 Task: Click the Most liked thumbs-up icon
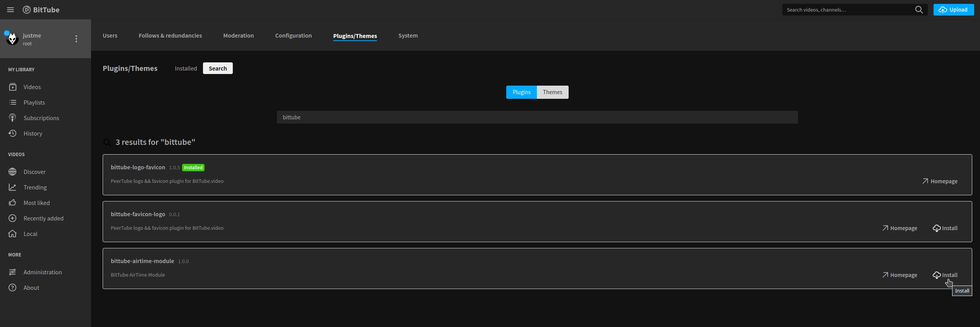(13, 203)
